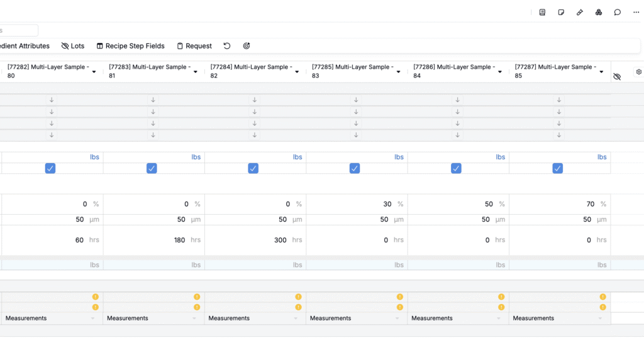Image resolution: width=644 pixels, height=345 pixels.
Task: Open the comments speech bubble icon
Action: (x=618, y=12)
